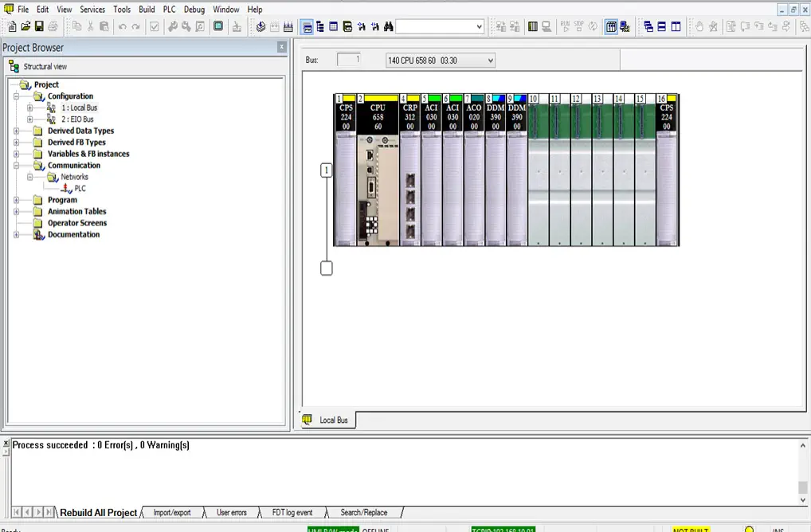Click the Save project toolbar icon
The image size is (811, 532).
pyautogui.click(x=38, y=26)
